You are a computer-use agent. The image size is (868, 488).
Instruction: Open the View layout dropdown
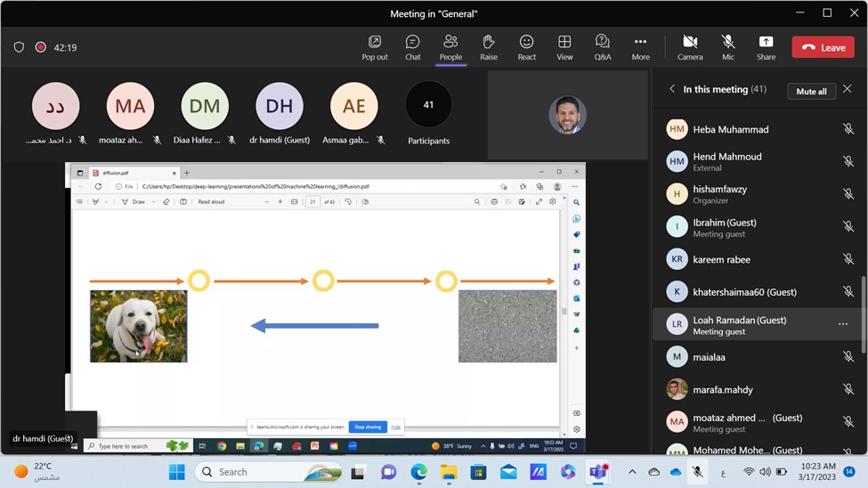coord(564,47)
